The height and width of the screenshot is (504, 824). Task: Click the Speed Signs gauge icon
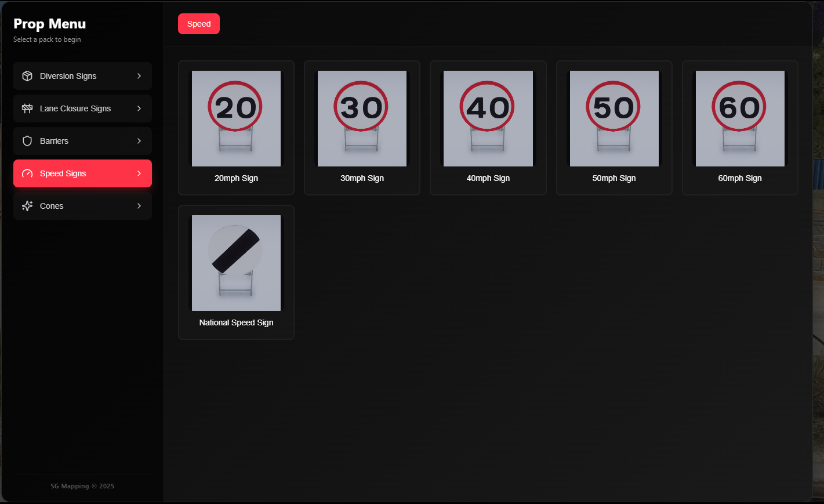pos(27,173)
